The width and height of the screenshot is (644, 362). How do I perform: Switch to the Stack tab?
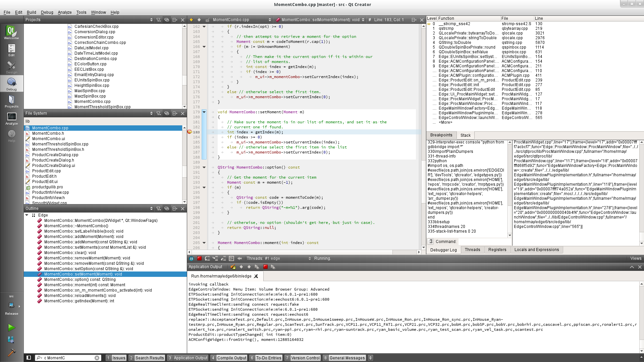click(465, 135)
